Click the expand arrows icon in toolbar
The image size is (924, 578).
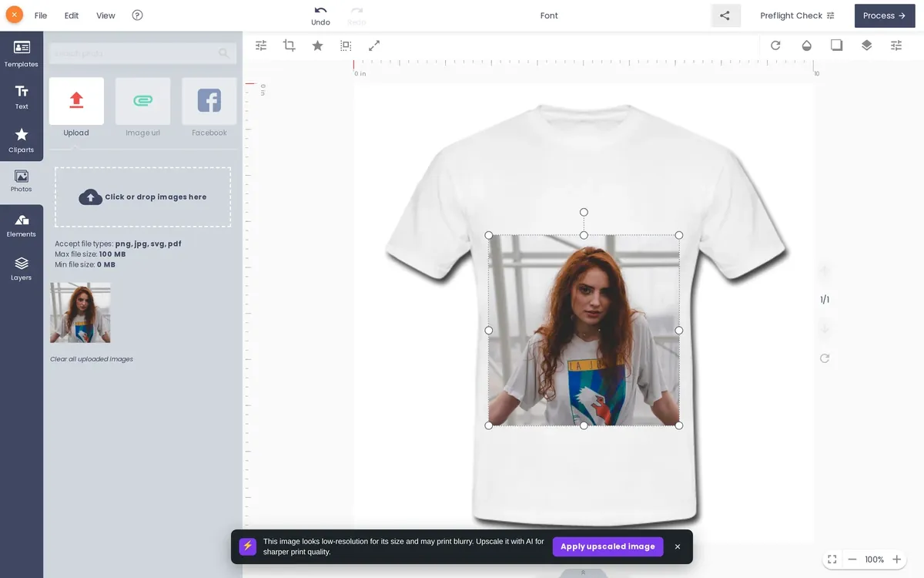(x=374, y=45)
